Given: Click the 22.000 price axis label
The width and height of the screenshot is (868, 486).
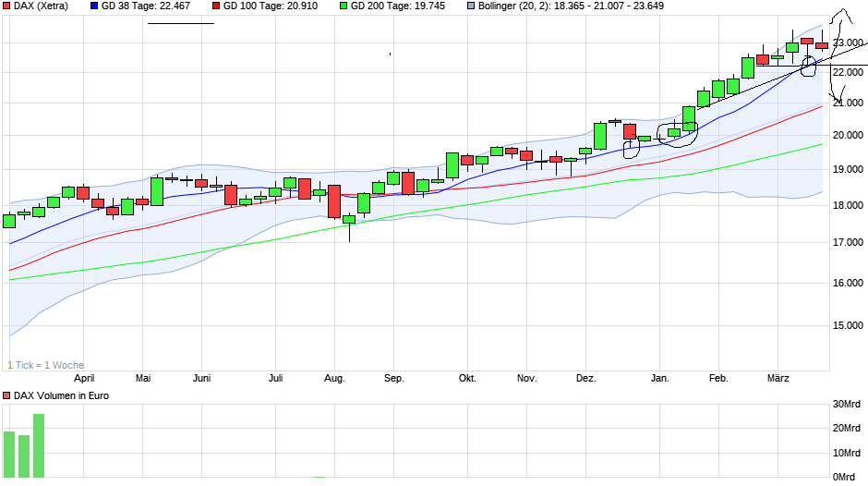Looking at the screenshot, I should pyautogui.click(x=848, y=72).
